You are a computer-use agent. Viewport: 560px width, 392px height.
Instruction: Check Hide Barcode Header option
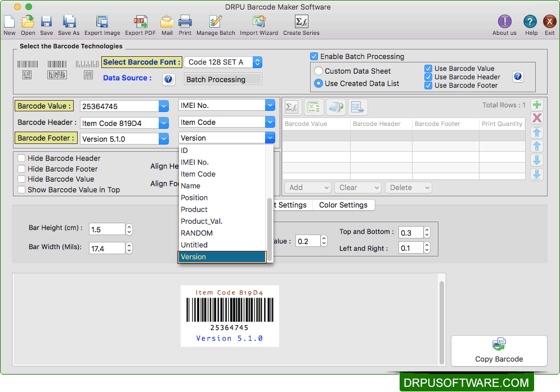click(x=21, y=158)
